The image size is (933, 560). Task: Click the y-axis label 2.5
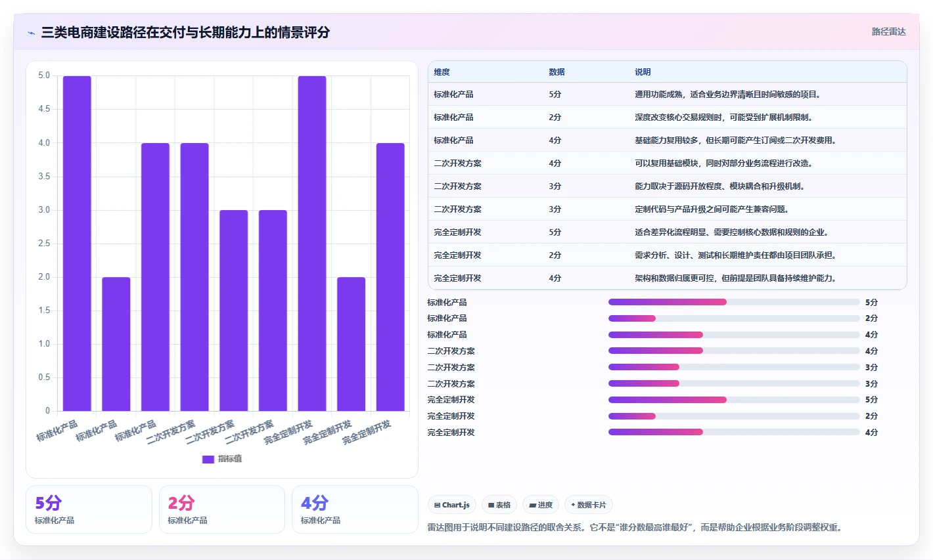point(44,244)
